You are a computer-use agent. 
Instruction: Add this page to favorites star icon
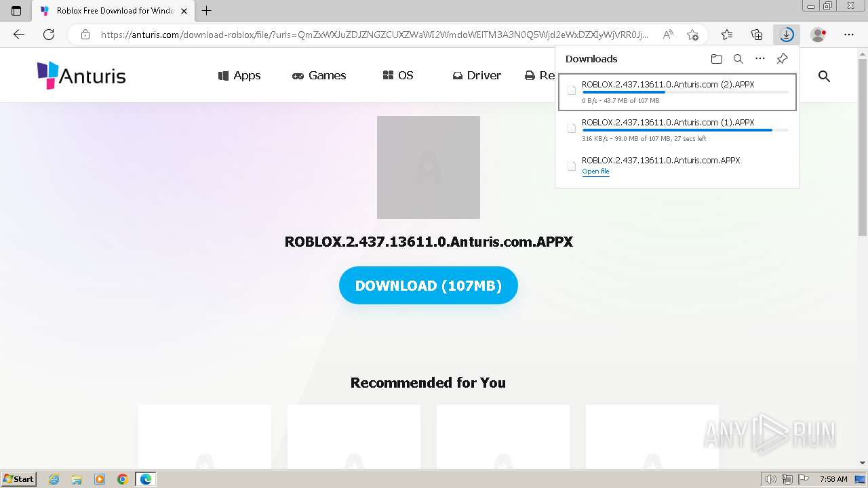692,35
